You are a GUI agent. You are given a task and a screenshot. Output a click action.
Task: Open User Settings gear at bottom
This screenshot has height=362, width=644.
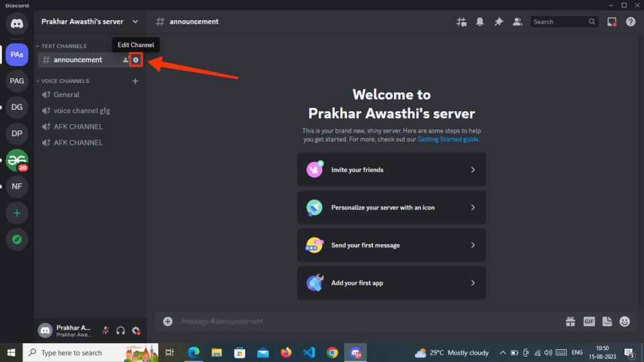136,330
